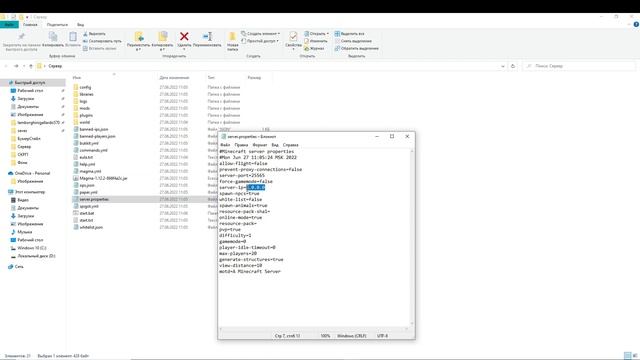Click the online-mode=true line in Notepad
Screen dimensions: 640x360
point(240,218)
